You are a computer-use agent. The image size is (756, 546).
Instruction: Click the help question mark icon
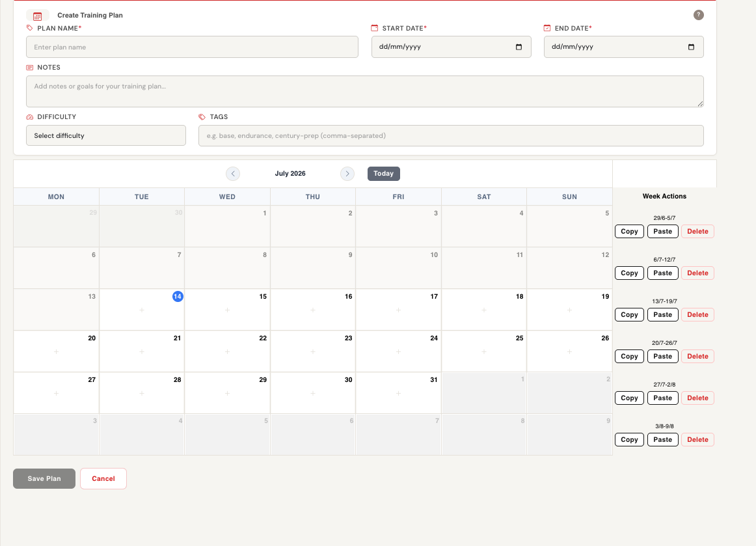tap(698, 15)
